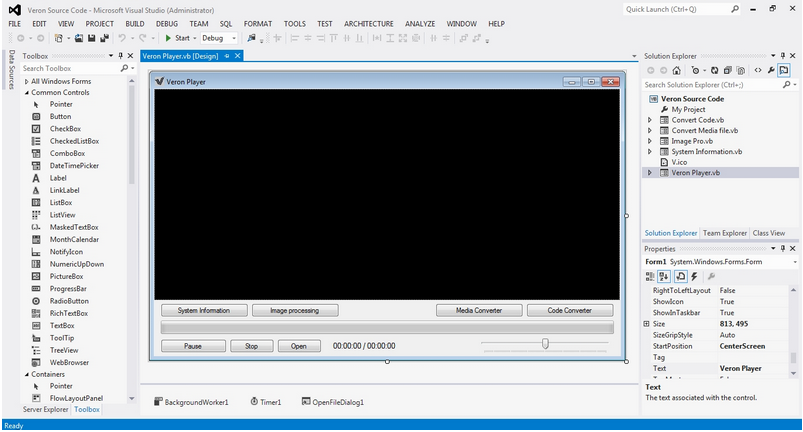Switch to the Team Explorer tab
Viewport: 803px width, 432px height.
point(724,233)
